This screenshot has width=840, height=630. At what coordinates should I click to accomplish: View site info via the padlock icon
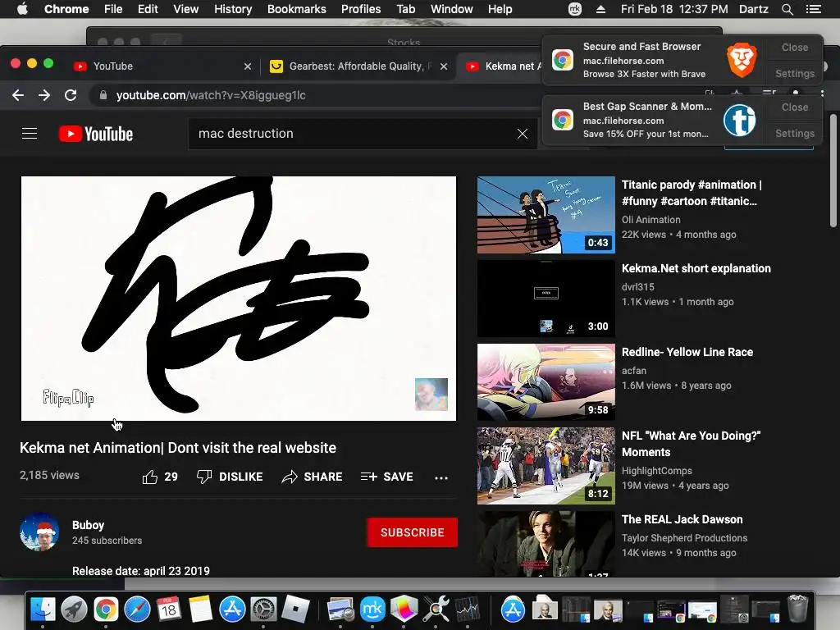pyautogui.click(x=103, y=95)
